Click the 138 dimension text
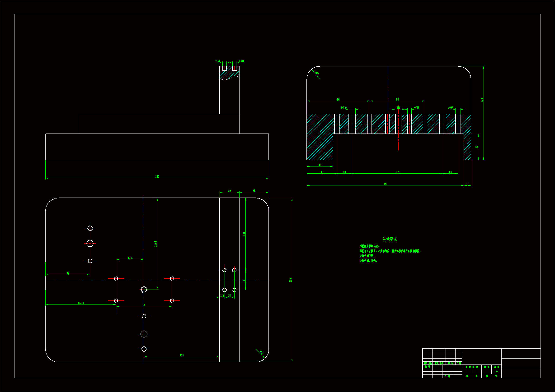 [x=397, y=172]
